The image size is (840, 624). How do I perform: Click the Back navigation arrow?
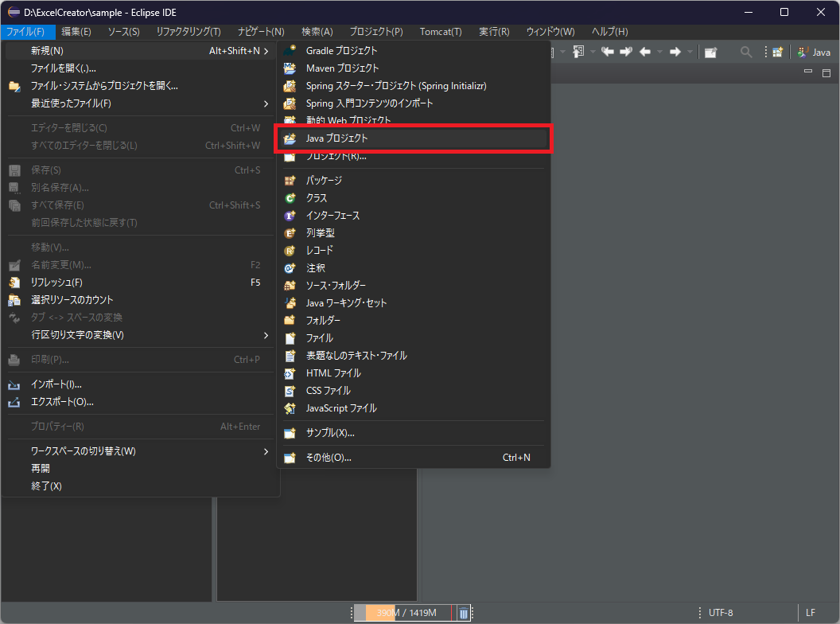click(645, 52)
